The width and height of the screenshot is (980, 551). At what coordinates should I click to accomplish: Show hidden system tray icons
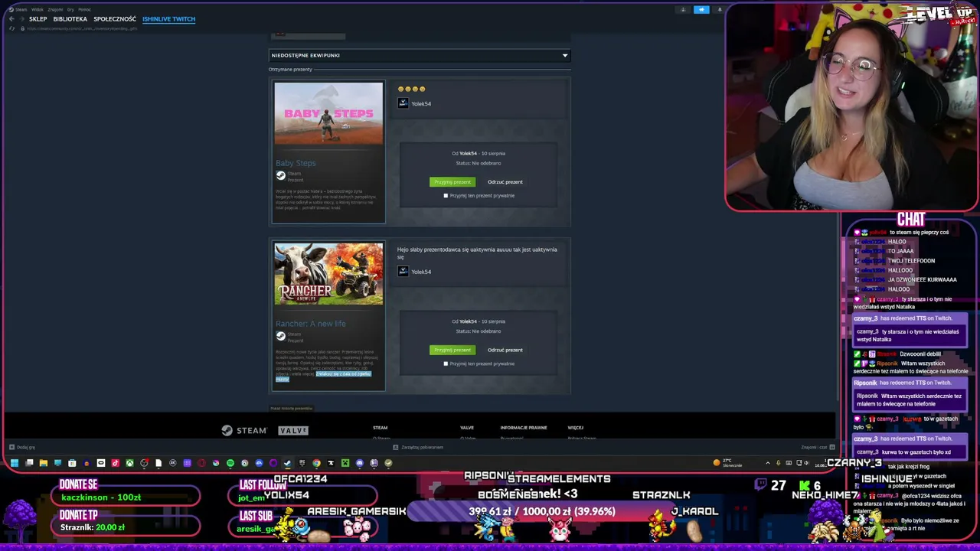767,463
